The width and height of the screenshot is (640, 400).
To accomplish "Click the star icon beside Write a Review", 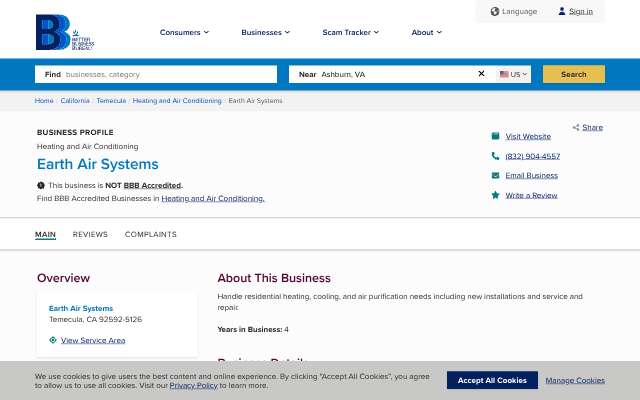I will coord(495,195).
